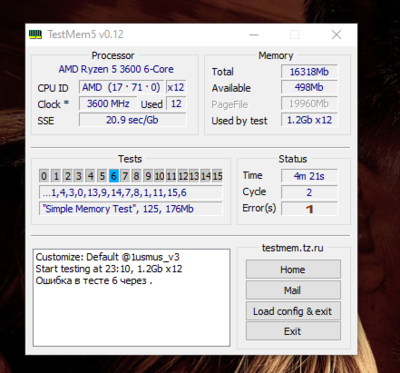The width and height of the screenshot is (400, 373).
Task: Open the Home button
Action: point(293,269)
